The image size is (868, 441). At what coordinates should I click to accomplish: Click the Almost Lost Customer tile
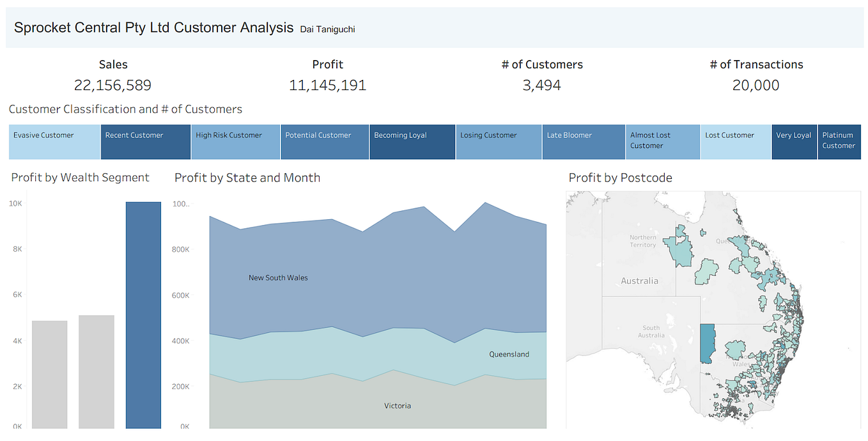point(662,141)
